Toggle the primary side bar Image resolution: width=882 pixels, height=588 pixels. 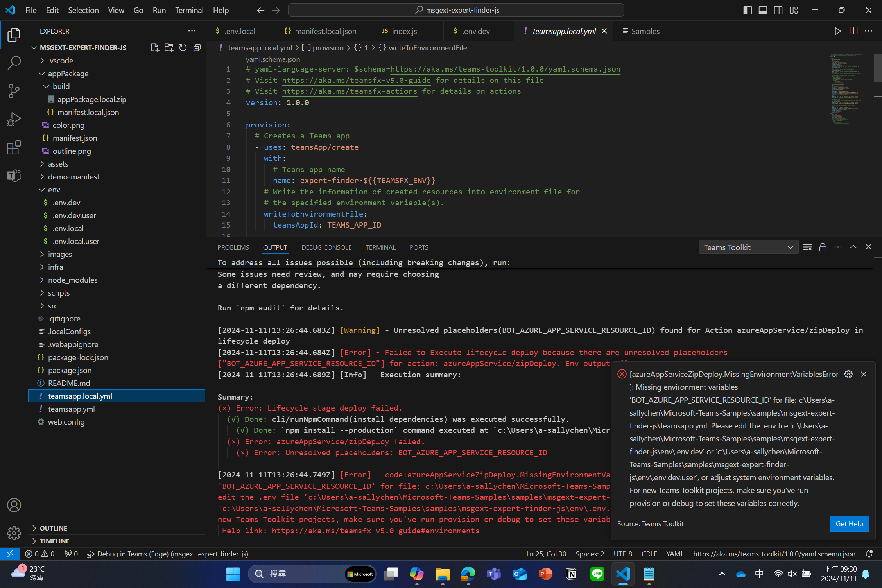pyautogui.click(x=747, y=10)
